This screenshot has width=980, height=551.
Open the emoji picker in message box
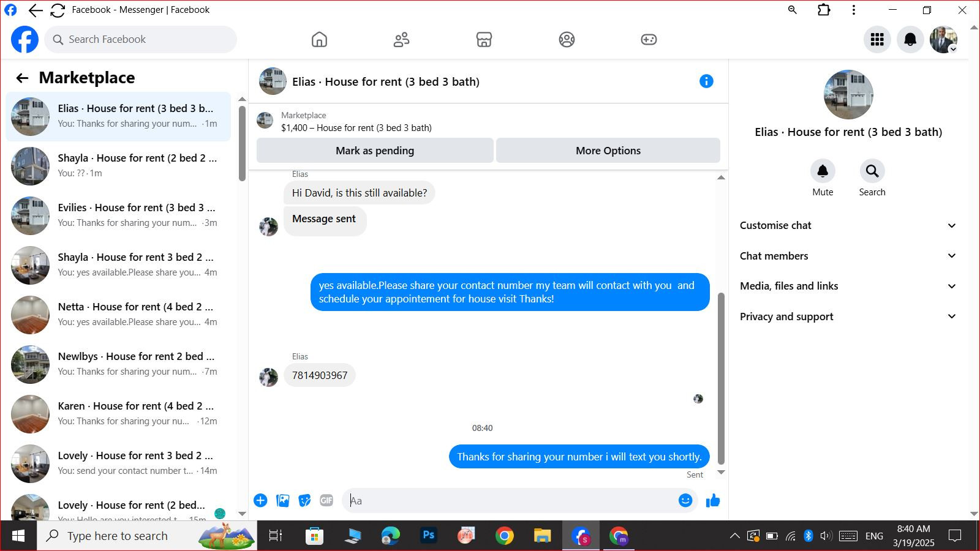(685, 501)
